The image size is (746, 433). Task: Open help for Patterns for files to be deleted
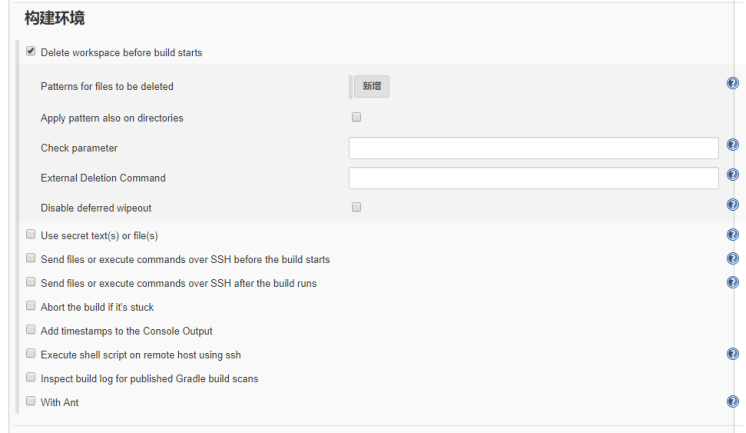click(733, 84)
